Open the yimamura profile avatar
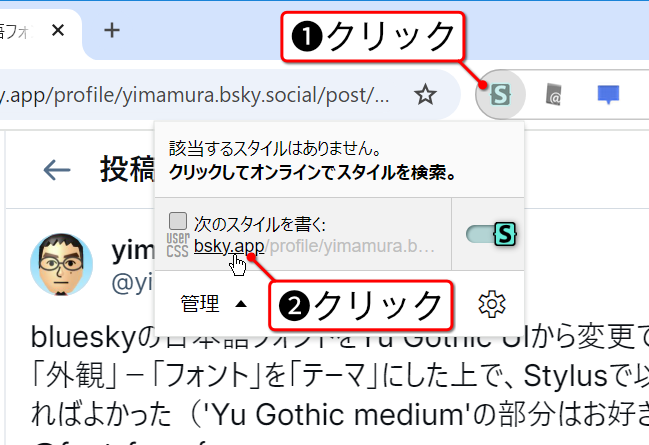The image size is (649, 445). click(x=61, y=265)
